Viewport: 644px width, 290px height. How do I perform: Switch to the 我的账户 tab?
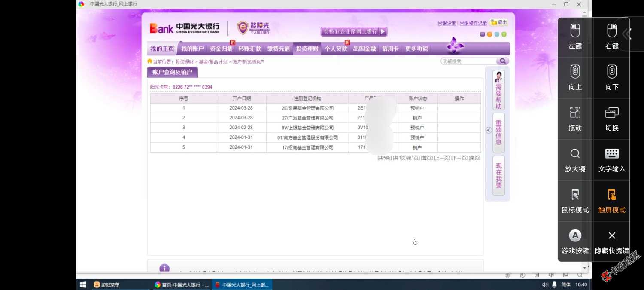click(192, 49)
